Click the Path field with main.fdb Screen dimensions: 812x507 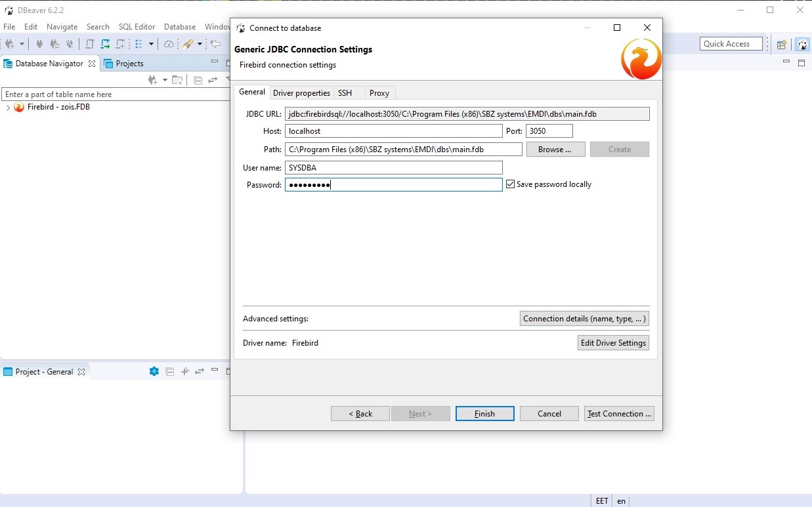(404, 150)
